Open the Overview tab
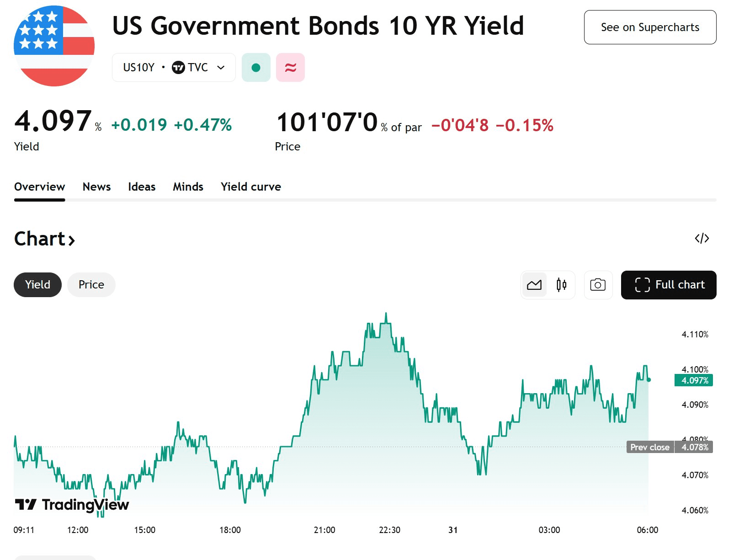Image resolution: width=739 pixels, height=560 pixels. coord(39,187)
